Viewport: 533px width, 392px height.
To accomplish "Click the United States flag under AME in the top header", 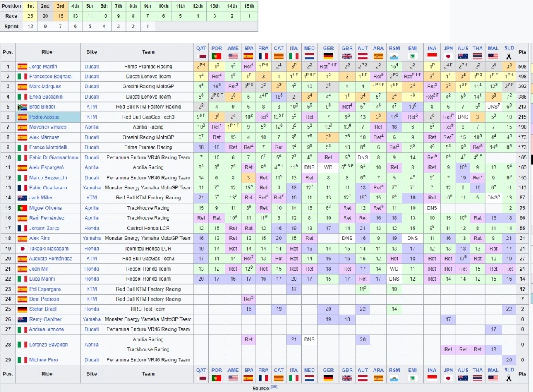I will [x=233, y=57].
